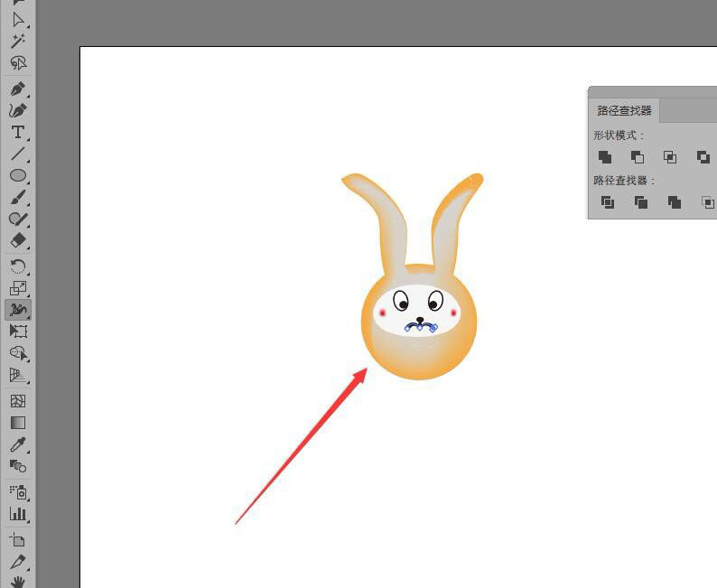Click the Divide pathfinder button

coord(607,202)
